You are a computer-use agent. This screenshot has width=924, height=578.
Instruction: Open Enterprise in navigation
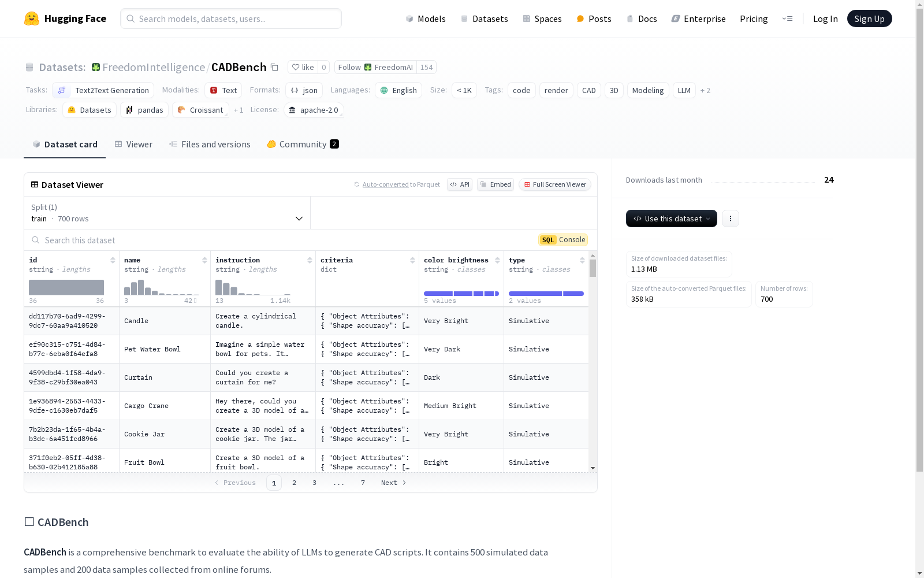click(698, 18)
